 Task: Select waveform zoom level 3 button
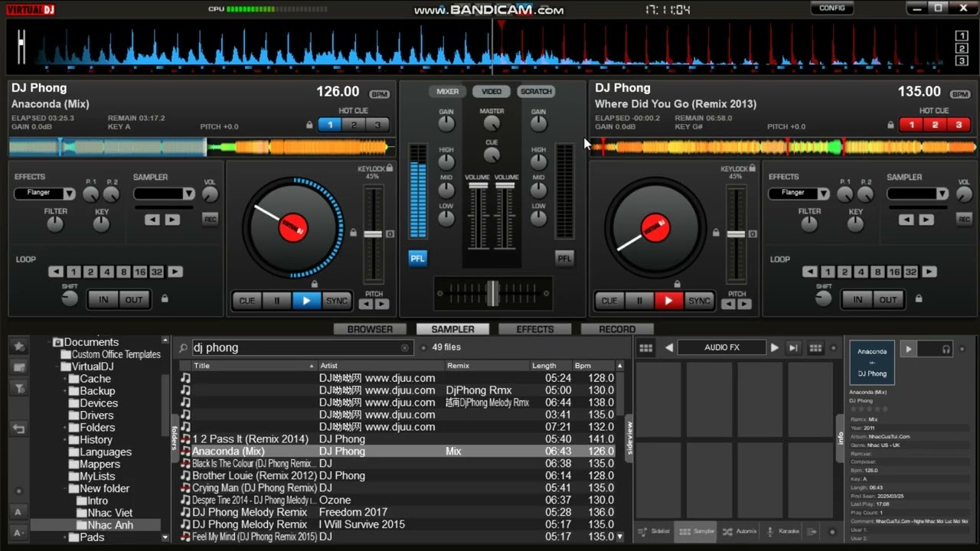[962, 61]
